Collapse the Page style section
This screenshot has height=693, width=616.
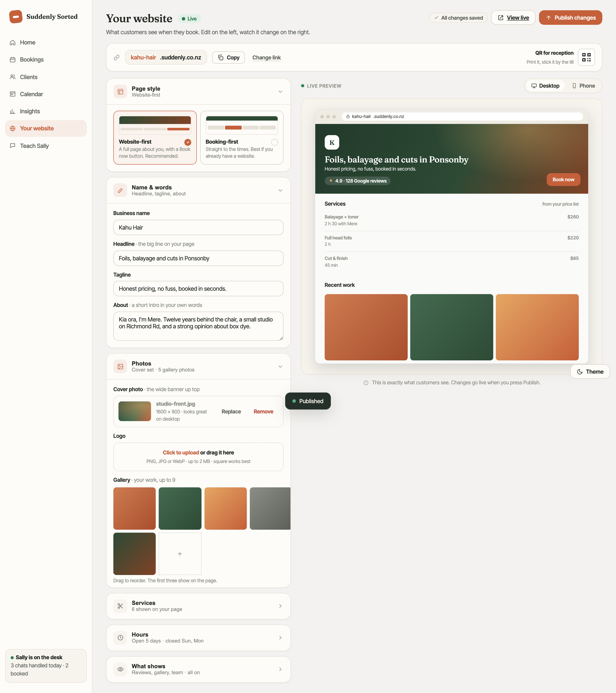tap(280, 91)
